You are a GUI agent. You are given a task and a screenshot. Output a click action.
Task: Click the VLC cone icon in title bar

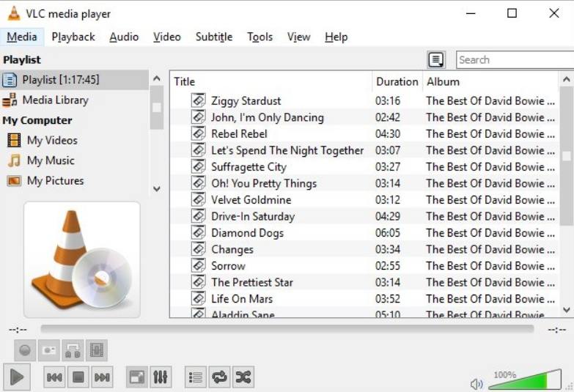pyautogui.click(x=14, y=13)
